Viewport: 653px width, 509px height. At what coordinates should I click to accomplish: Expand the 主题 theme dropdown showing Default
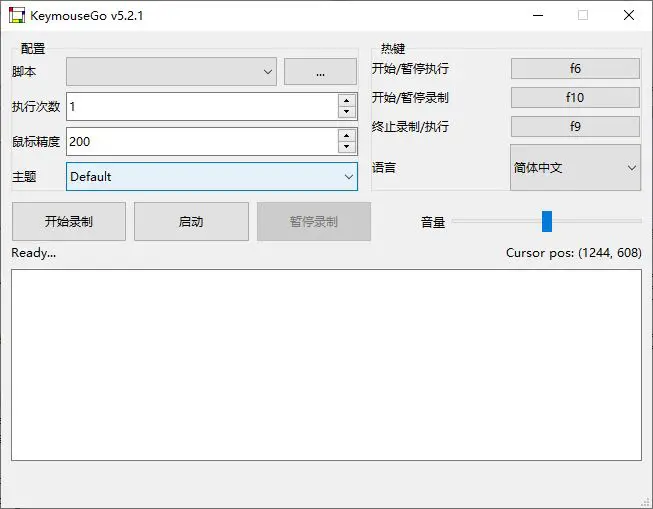point(212,177)
